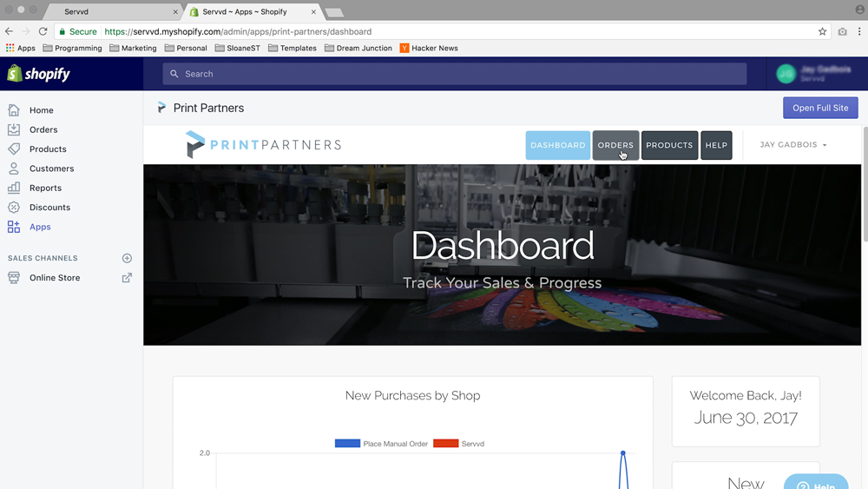Click Open Full Site button

click(820, 108)
